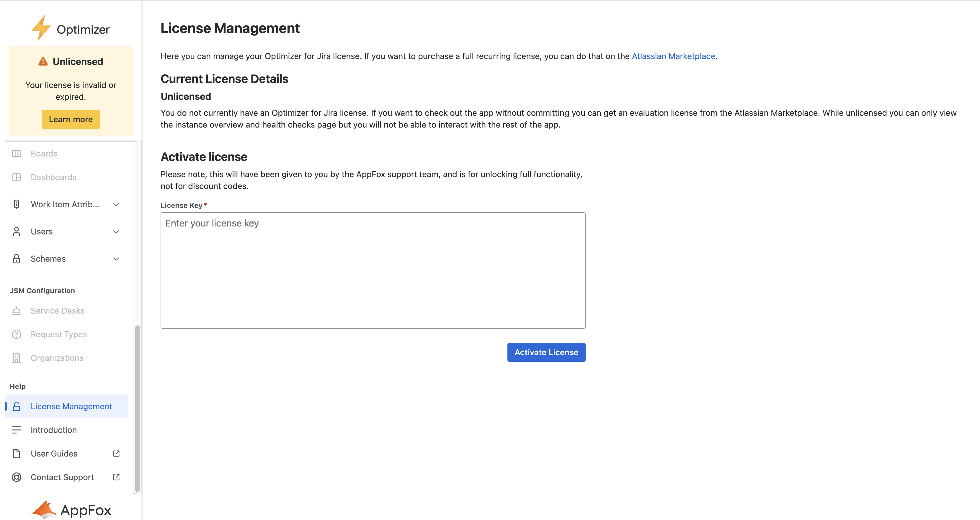This screenshot has height=520, width=980.
Task: Select the Schemes padlock icon
Action: pos(16,258)
